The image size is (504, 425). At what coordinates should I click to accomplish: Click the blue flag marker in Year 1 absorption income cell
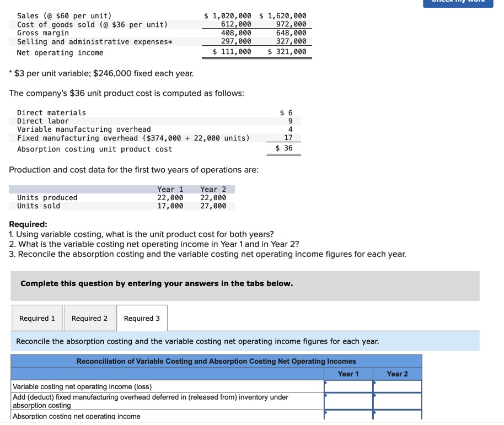click(325, 412)
